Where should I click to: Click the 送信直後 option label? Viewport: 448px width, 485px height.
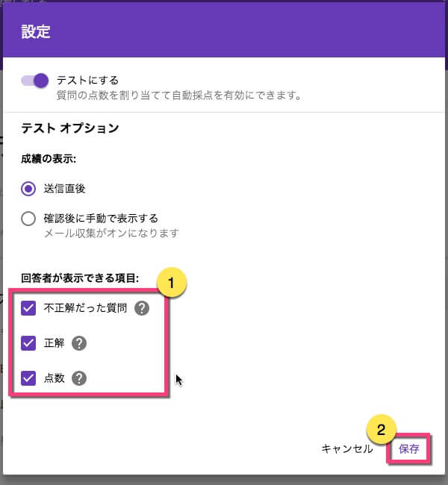(x=64, y=188)
